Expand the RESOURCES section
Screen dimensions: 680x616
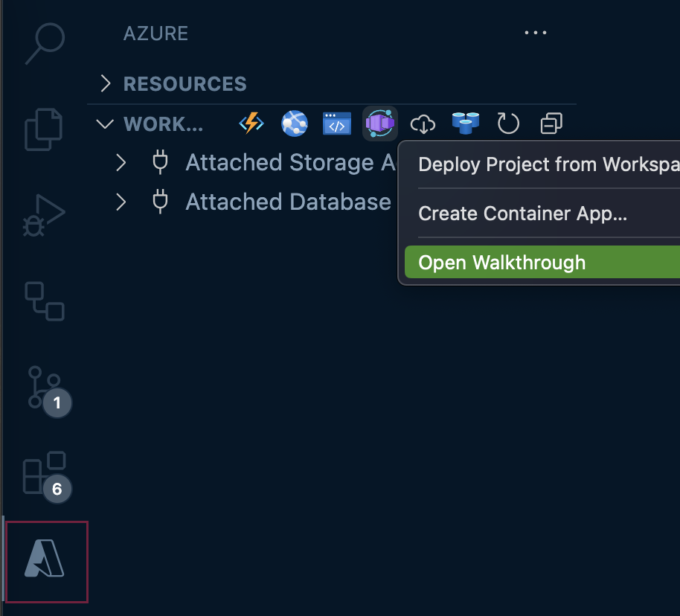click(106, 83)
